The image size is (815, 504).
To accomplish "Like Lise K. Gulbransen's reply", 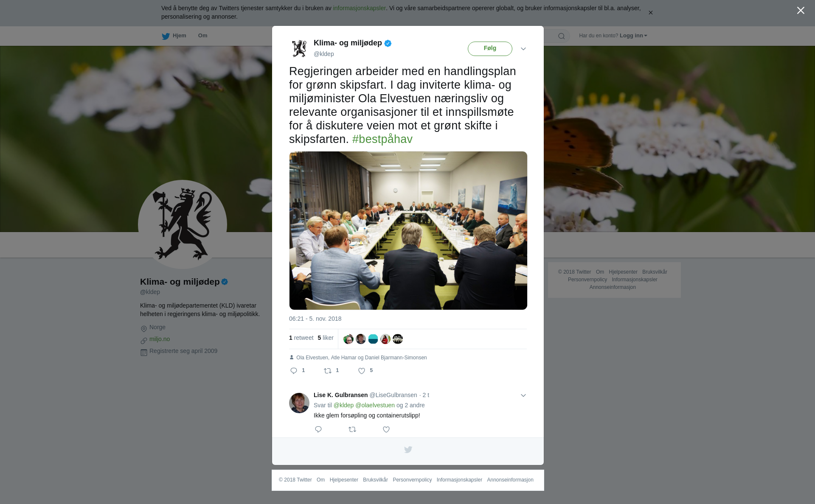I will pyautogui.click(x=386, y=429).
